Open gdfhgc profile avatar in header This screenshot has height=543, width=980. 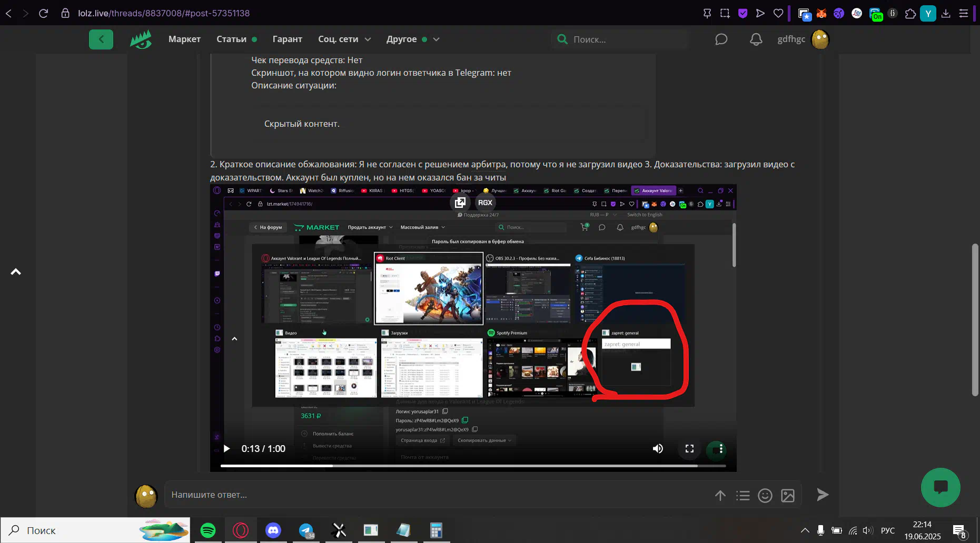coord(820,39)
